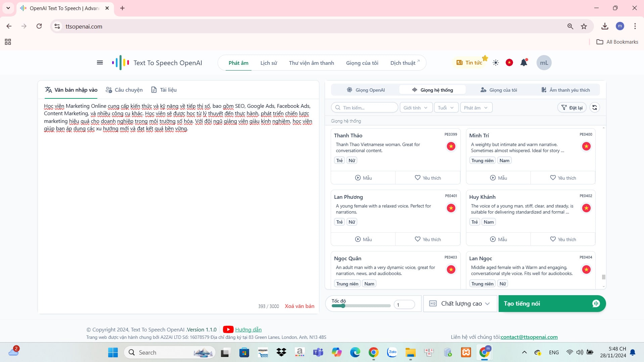Open All Bookmarks folder
The height and width of the screenshot is (362, 644).
[x=617, y=42]
